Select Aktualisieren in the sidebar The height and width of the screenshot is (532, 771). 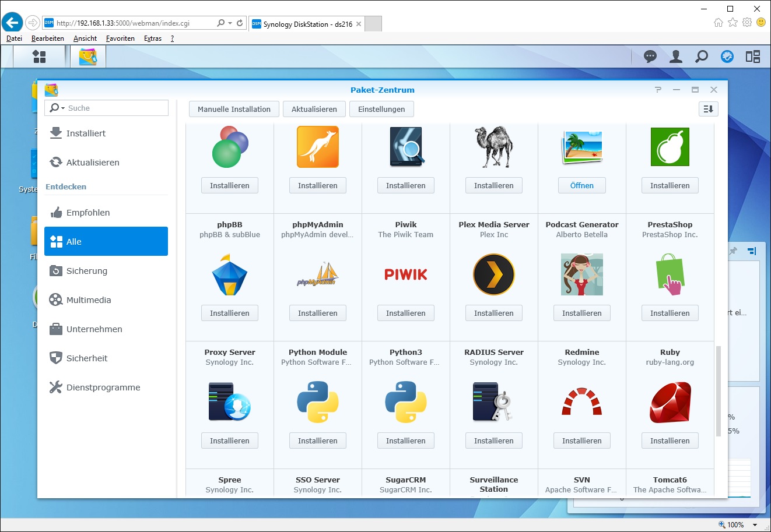tap(106, 163)
